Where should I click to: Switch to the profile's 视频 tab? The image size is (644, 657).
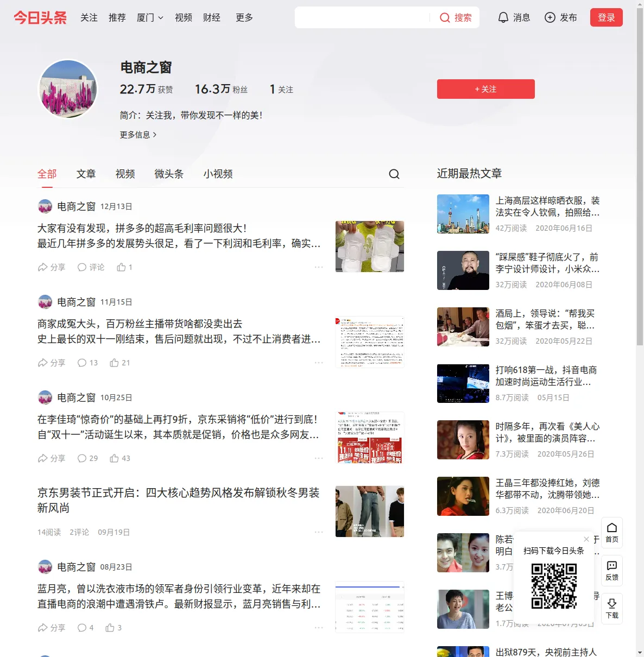(x=125, y=174)
